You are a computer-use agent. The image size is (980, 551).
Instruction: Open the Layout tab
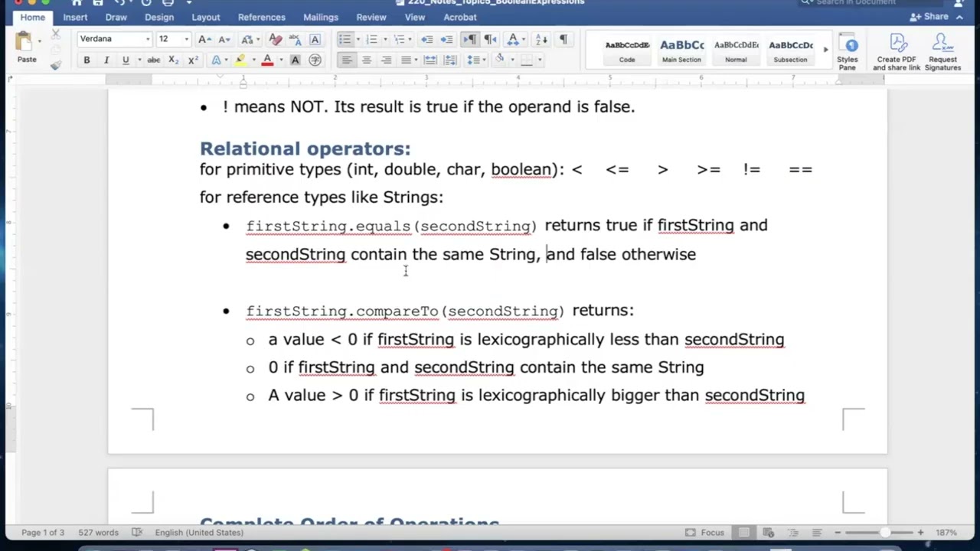tap(206, 17)
